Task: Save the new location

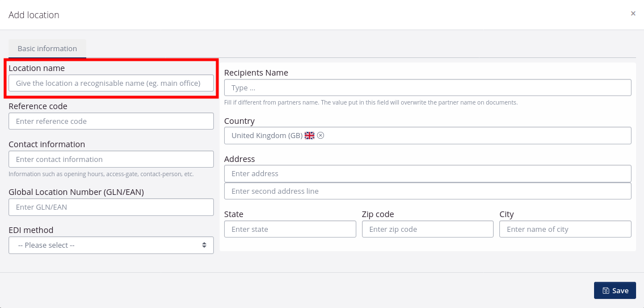Action: pos(614,290)
